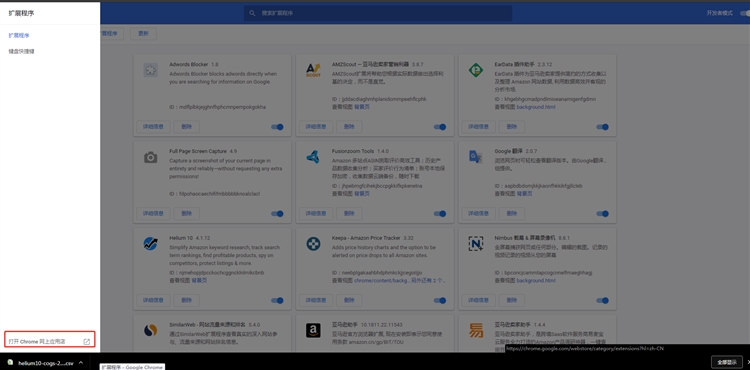This screenshot has width=750, height=370.
Task: Expand the helium10-cogs download options chevron
Action: point(81,362)
